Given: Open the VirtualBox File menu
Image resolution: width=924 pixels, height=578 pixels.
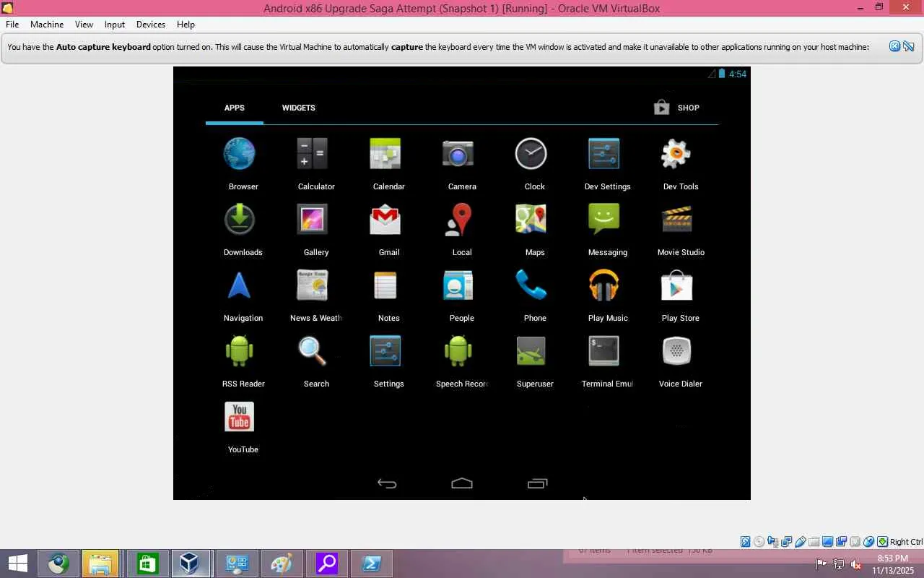Looking at the screenshot, I should [x=12, y=25].
